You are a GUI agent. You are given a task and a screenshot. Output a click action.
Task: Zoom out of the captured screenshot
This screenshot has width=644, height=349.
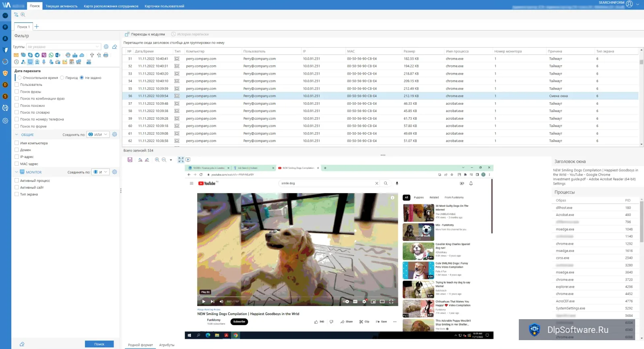point(164,160)
